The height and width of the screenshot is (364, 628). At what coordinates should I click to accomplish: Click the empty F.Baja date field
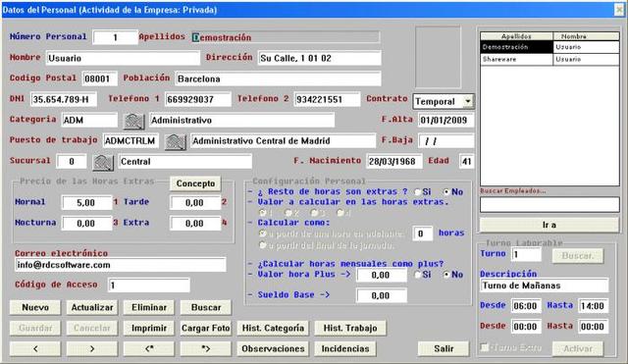[x=446, y=141]
